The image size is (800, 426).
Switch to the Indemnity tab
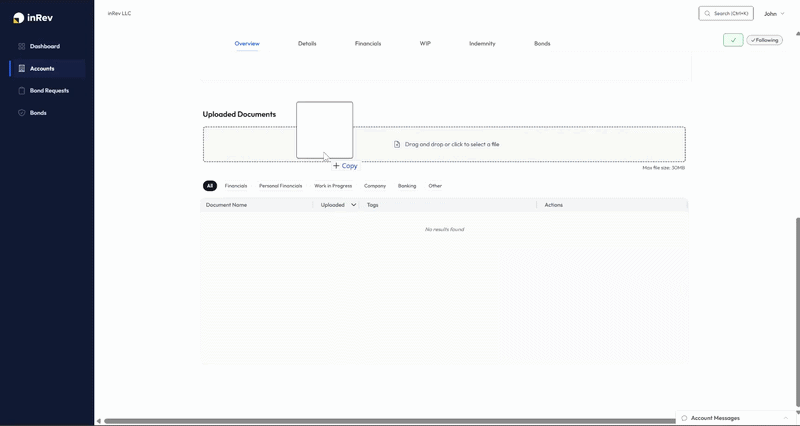482,43
